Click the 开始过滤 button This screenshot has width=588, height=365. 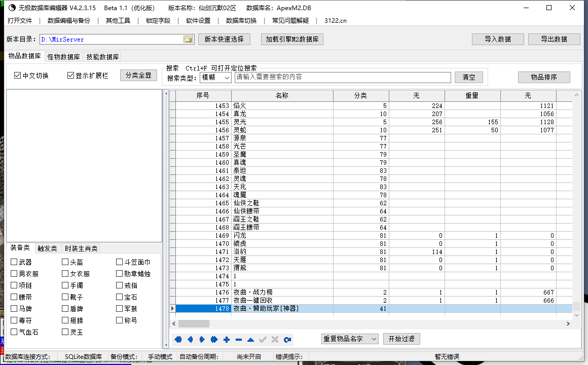click(x=401, y=339)
